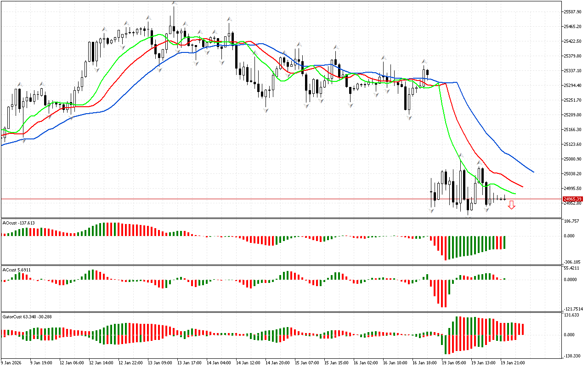Click the longest red bar in the AOcust histogram

tap(445, 248)
